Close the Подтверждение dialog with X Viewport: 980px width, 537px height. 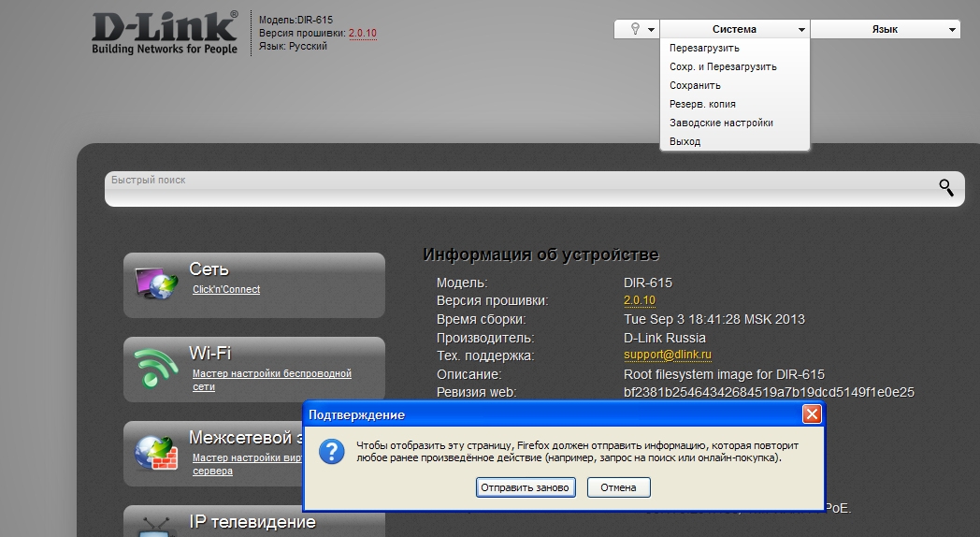coord(812,414)
